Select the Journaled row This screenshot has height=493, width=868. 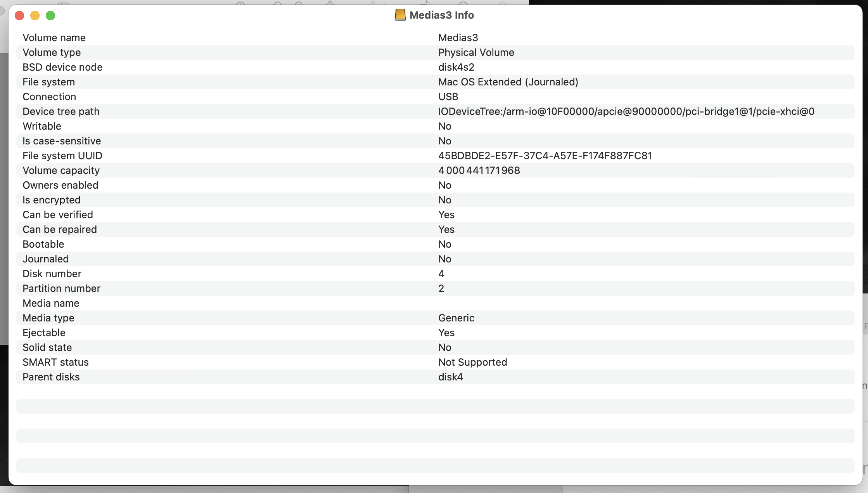click(x=45, y=259)
